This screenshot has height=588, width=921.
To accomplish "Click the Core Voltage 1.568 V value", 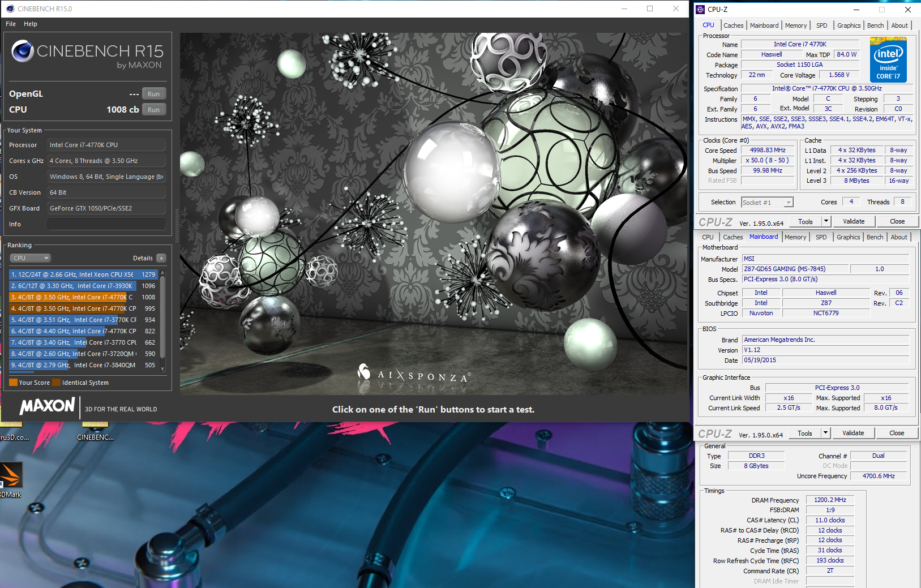I will click(x=839, y=75).
